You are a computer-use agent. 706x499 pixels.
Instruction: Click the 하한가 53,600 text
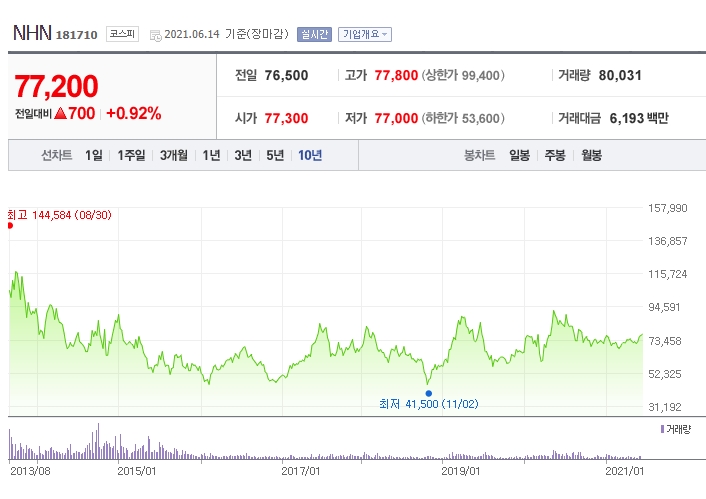click(x=463, y=118)
